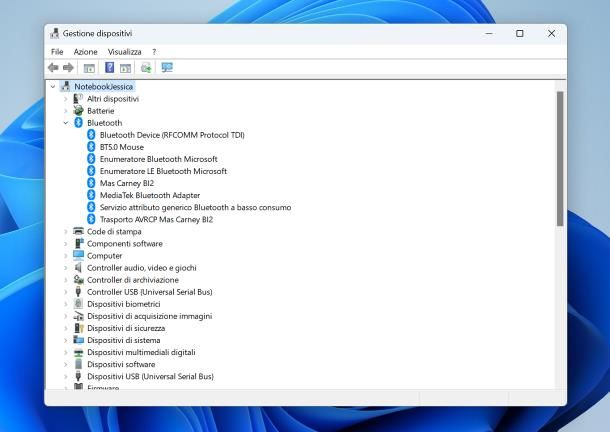Select Enumeratore Bluetooth Microsoft
This screenshot has width=610, height=432.
coord(158,159)
